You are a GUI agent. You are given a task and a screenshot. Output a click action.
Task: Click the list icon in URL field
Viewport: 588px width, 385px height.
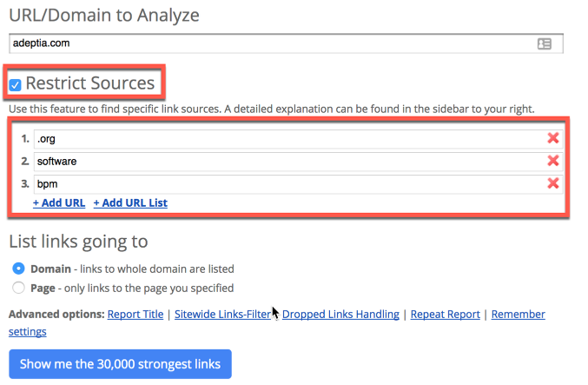pos(544,44)
